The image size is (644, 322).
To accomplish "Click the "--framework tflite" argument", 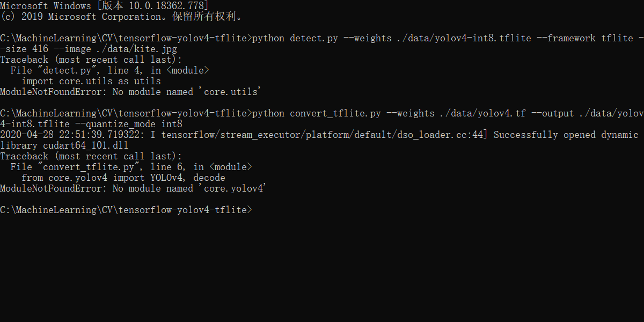I will 582,38.
